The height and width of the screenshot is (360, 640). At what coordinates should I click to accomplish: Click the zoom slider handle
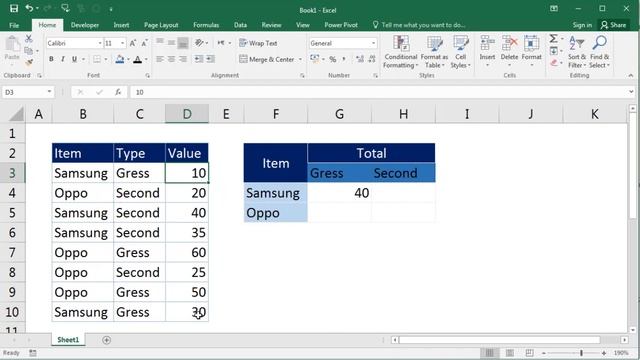[581, 353]
